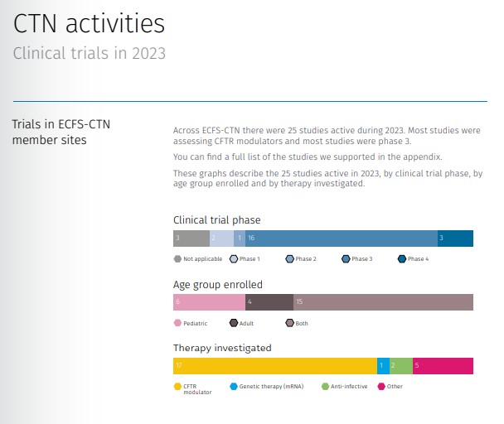504x424 pixels.
Task: Click the pink Other legend hexagon icon
Action: [382, 386]
